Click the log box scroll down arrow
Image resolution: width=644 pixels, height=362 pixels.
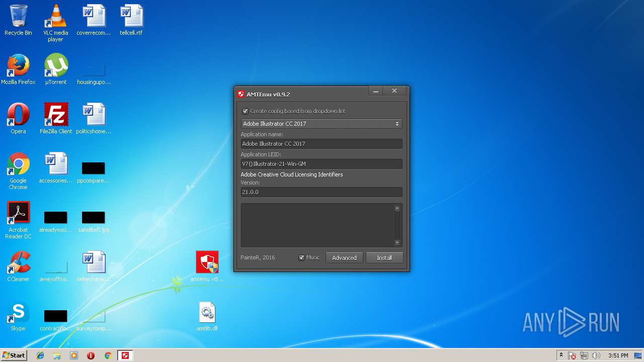(397, 243)
